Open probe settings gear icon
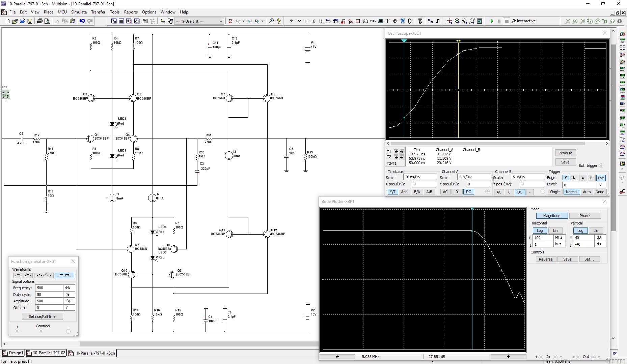The image size is (627, 364). point(620,21)
